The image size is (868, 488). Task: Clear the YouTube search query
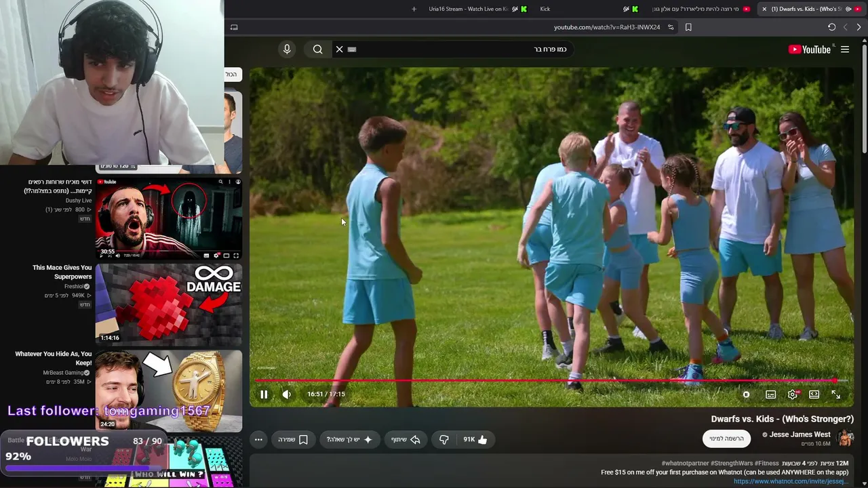pos(339,49)
